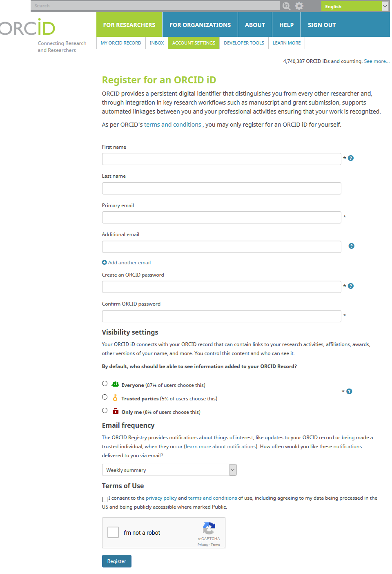The image size is (392, 574).
Task: Click the help icon beside Create password
Action: click(351, 286)
